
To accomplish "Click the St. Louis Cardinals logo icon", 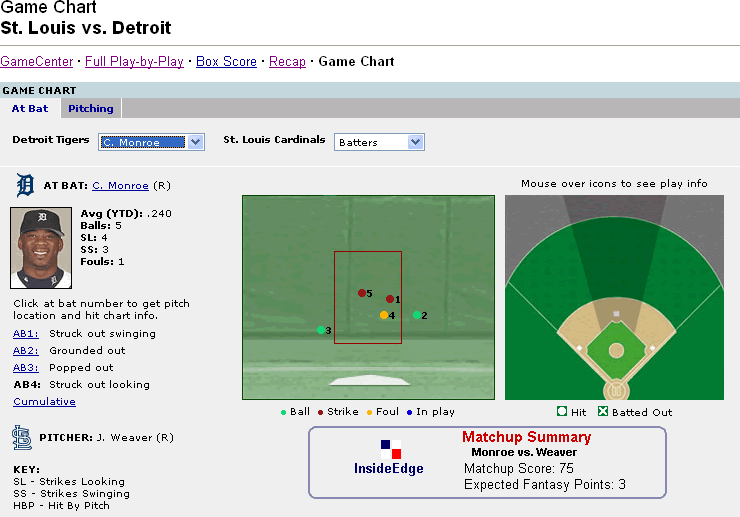I will click(22, 437).
